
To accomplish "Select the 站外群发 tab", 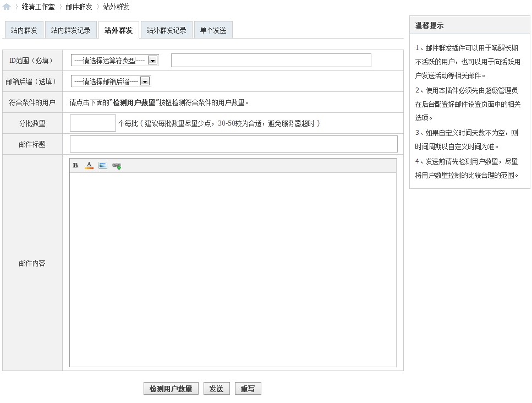I will (x=118, y=30).
